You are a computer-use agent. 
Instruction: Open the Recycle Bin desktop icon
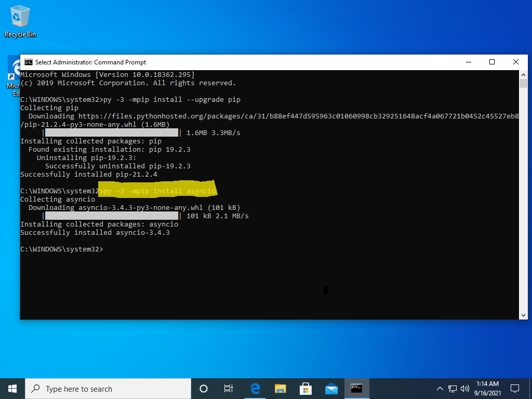pos(20,21)
